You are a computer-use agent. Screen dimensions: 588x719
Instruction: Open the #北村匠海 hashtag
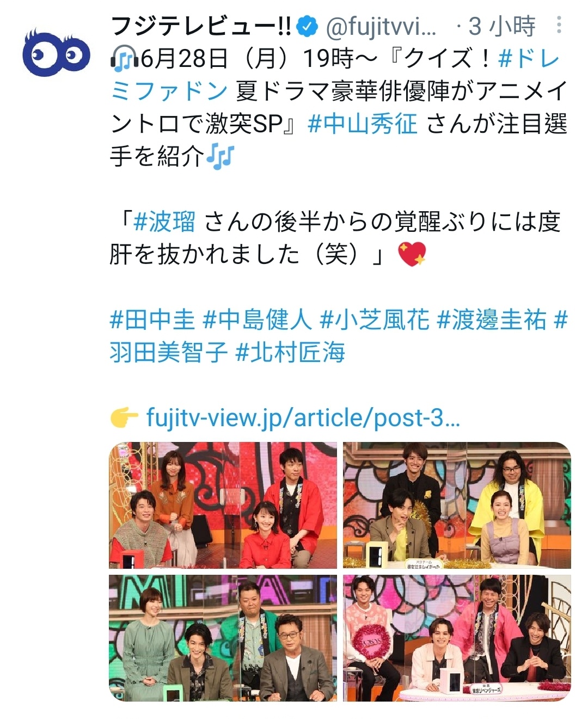click(290, 352)
